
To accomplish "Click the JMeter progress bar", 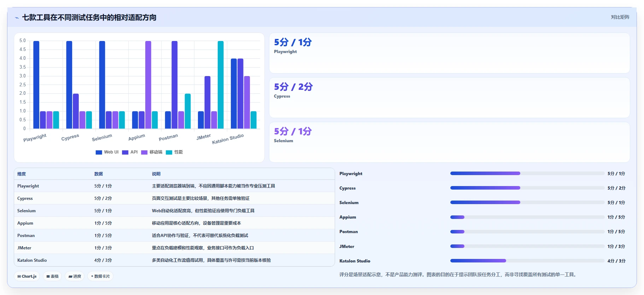I will (x=527, y=246).
